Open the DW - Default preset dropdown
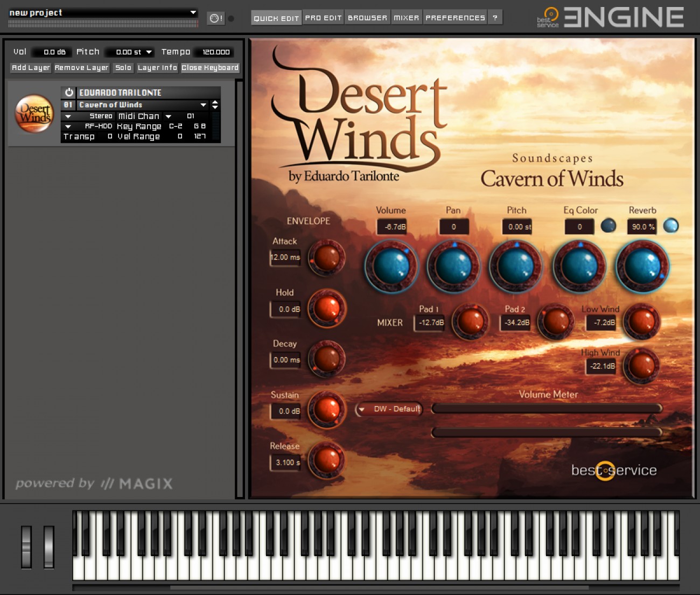The image size is (700, 595). click(x=389, y=409)
